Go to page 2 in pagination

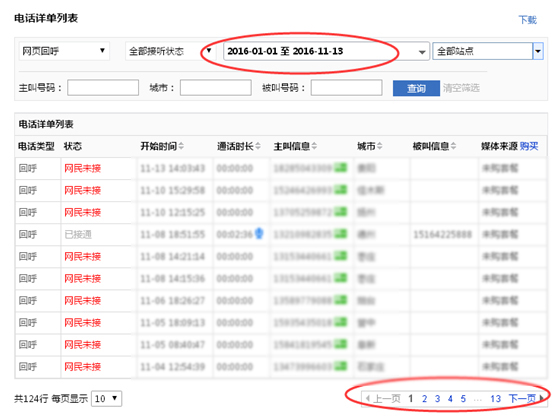pyautogui.click(x=424, y=399)
